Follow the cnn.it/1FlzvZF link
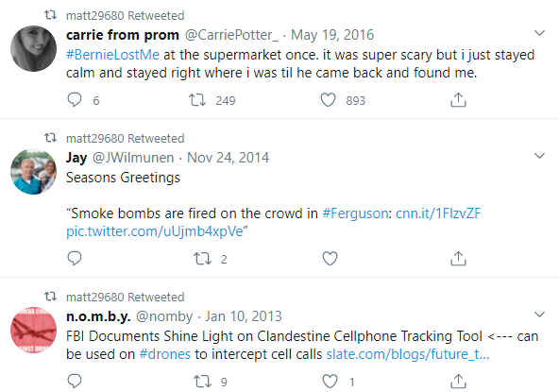Screen dimensions: 559x392 438,213
